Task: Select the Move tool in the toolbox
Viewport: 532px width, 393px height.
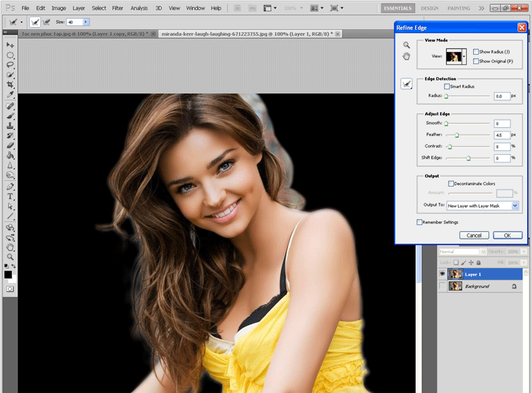Action: tap(10, 45)
